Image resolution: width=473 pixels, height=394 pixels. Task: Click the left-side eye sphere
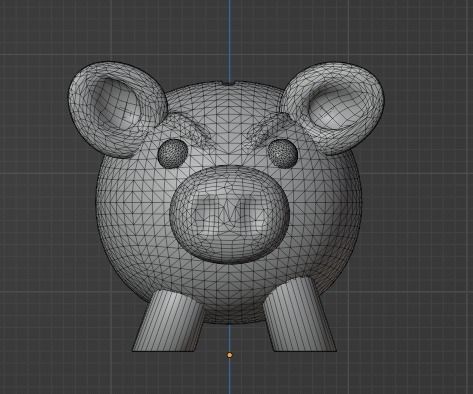tap(173, 154)
